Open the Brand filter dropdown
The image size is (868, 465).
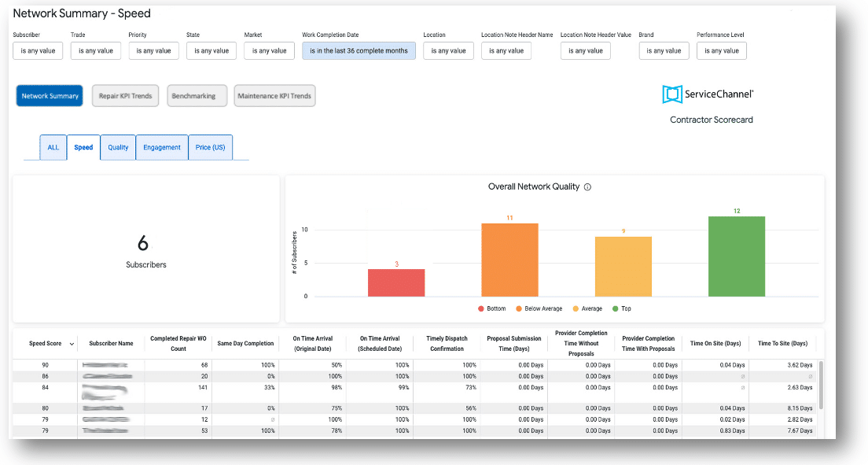coord(664,50)
